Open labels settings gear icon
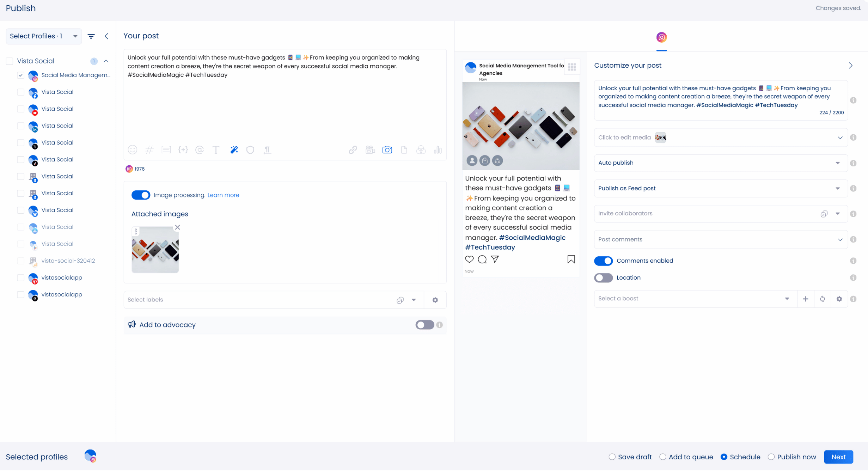This screenshot has height=471, width=868. [435, 300]
